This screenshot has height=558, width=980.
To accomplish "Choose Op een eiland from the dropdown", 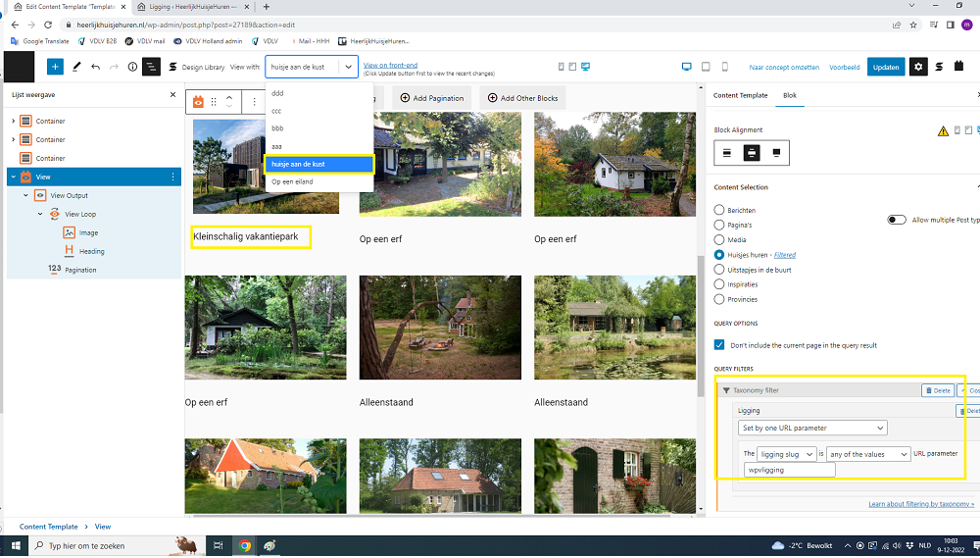I will tap(318, 181).
